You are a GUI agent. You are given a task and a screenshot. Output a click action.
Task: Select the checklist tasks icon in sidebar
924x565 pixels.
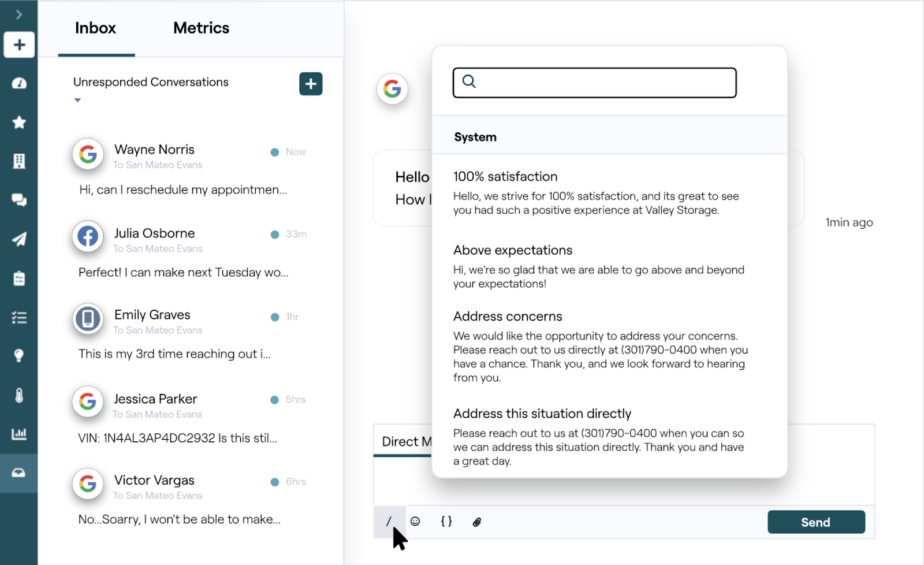[19, 317]
